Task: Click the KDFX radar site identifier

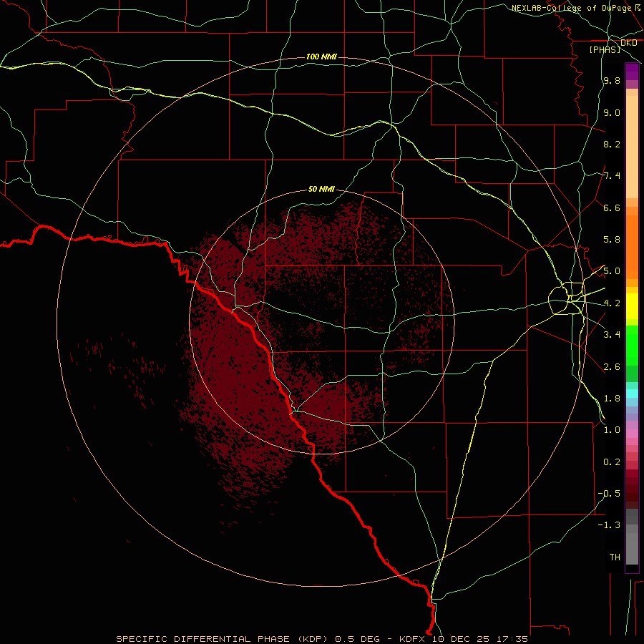Action: (411, 639)
